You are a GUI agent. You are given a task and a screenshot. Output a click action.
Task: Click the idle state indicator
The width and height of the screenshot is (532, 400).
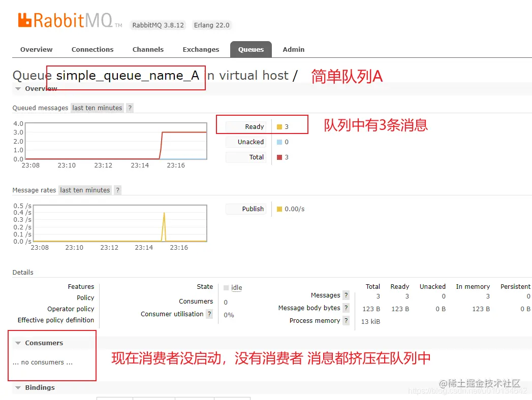233,288
